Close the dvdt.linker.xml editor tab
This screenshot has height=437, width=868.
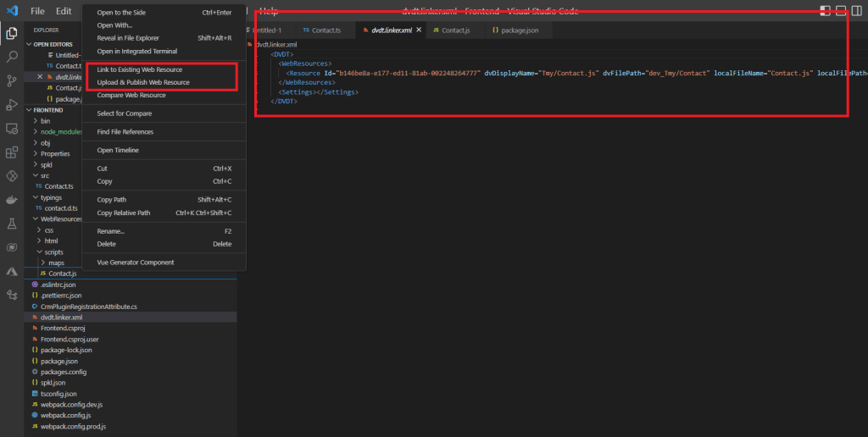click(419, 30)
